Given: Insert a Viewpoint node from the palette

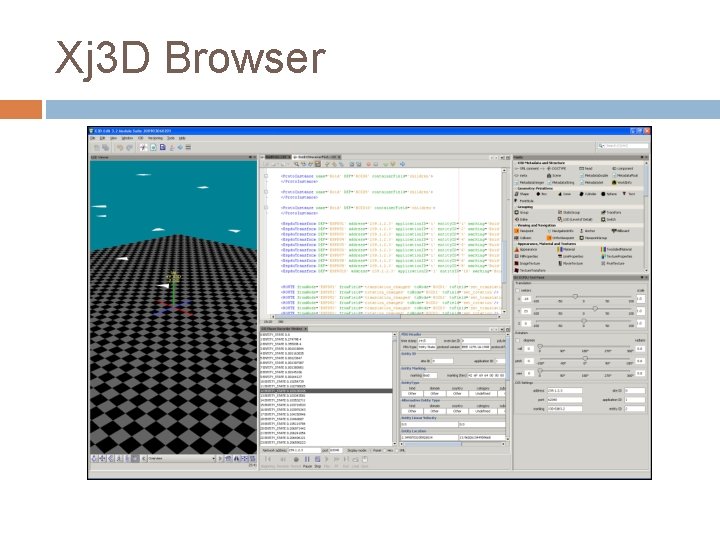Looking at the screenshot, I should (524, 231).
